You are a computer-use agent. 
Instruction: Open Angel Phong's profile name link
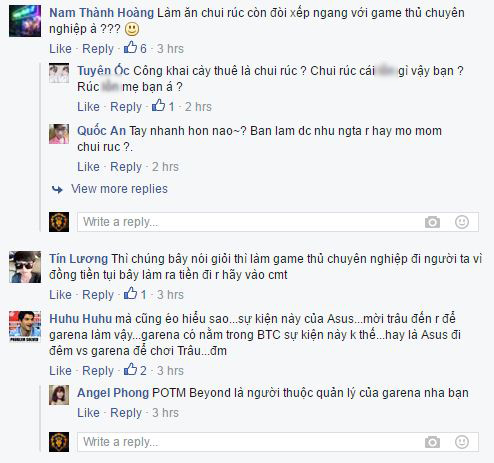click(113, 393)
